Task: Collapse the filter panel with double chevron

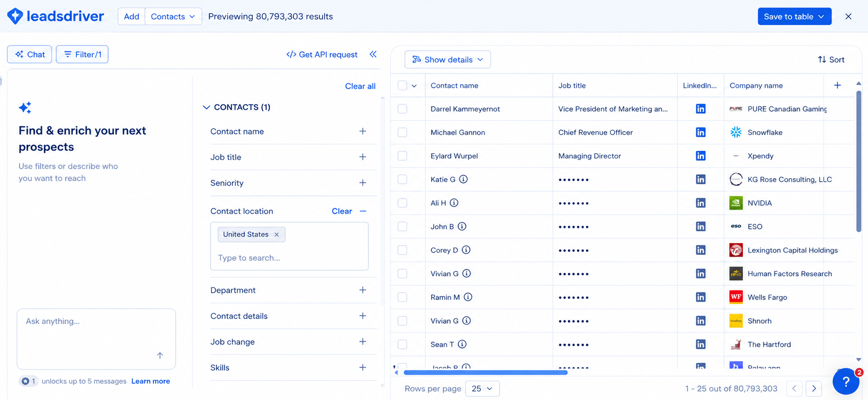Action: click(373, 54)
